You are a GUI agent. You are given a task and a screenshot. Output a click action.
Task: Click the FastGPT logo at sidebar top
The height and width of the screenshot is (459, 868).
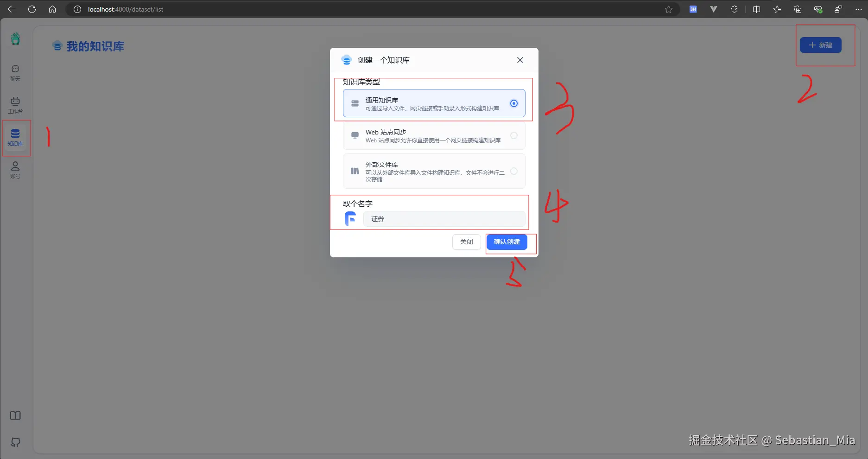[x=15, y=39]
